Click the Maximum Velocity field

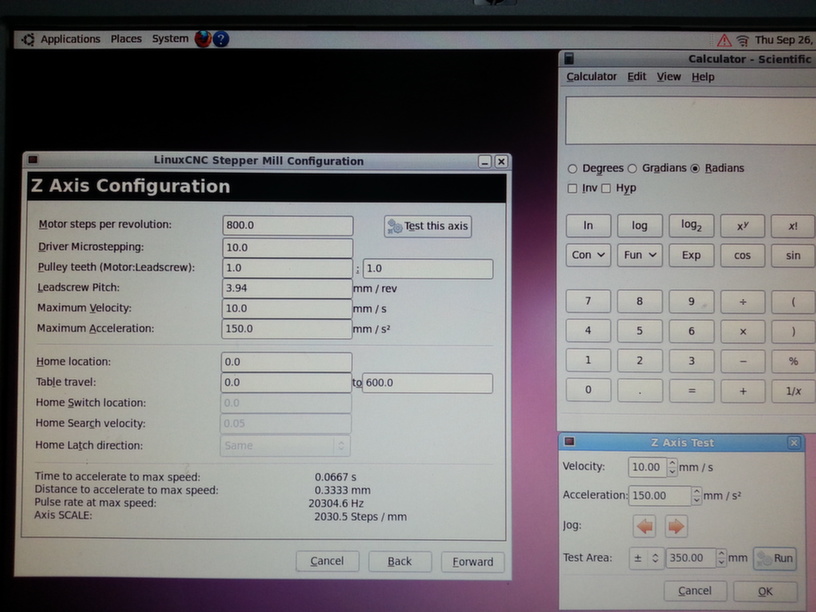click(287, 309)
